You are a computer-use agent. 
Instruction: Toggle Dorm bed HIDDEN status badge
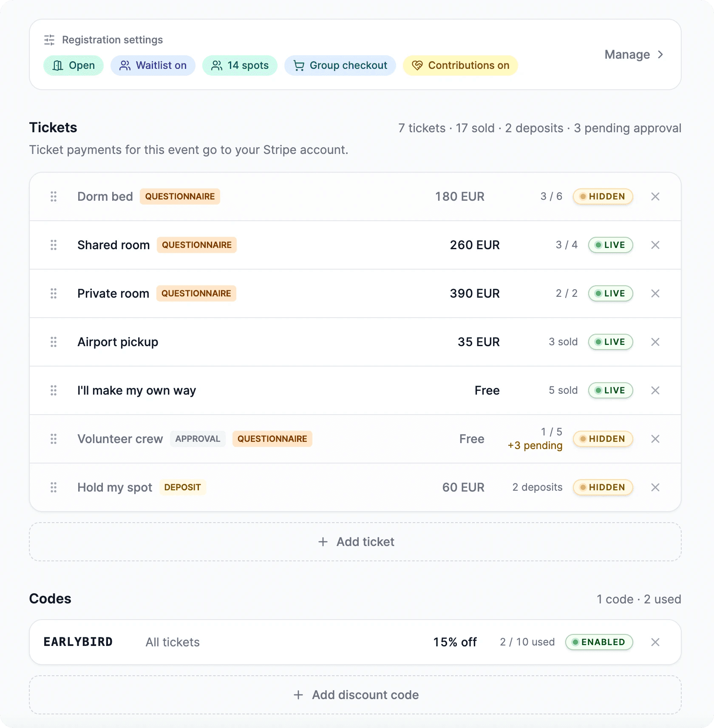point(603,196)
